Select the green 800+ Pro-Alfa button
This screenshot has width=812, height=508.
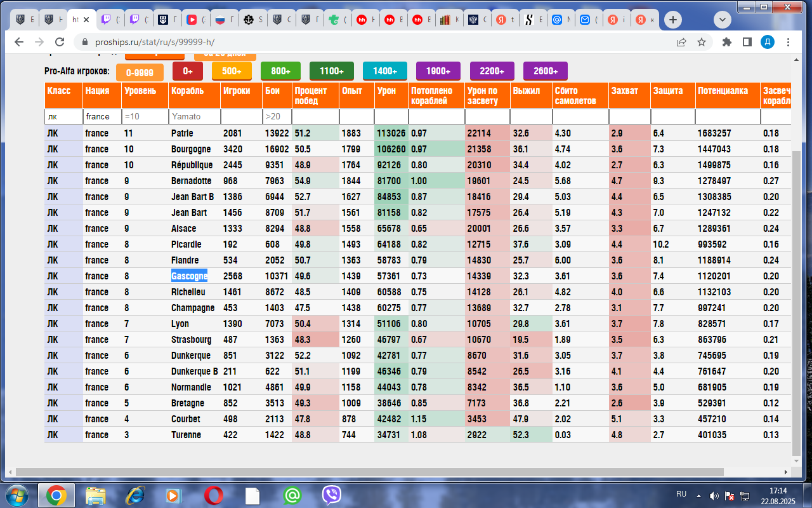click(280, 71)
